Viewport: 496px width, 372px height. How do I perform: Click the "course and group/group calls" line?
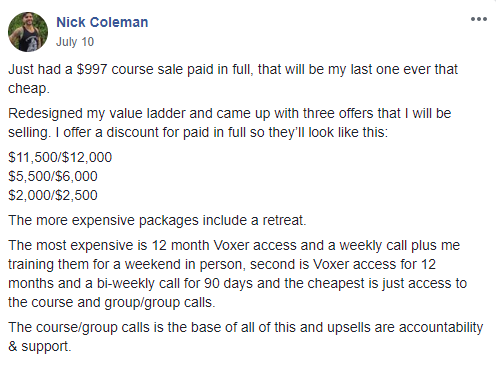tap(112, 302)
